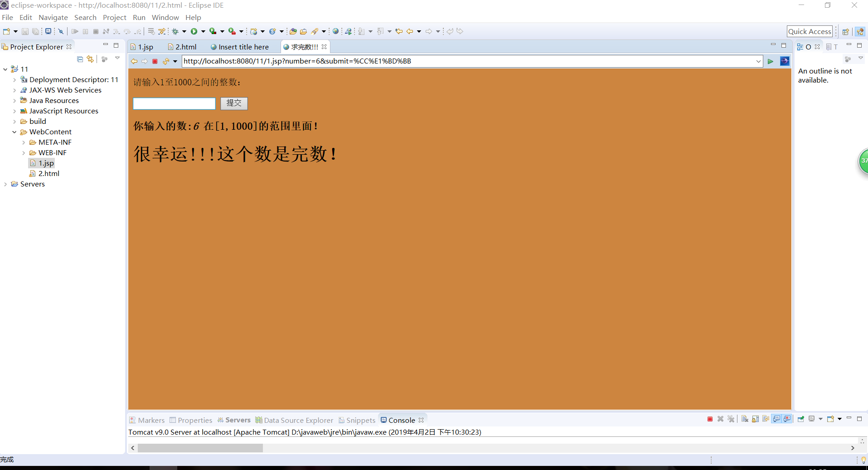
Task: Clear the Console output
Action: 745,419
